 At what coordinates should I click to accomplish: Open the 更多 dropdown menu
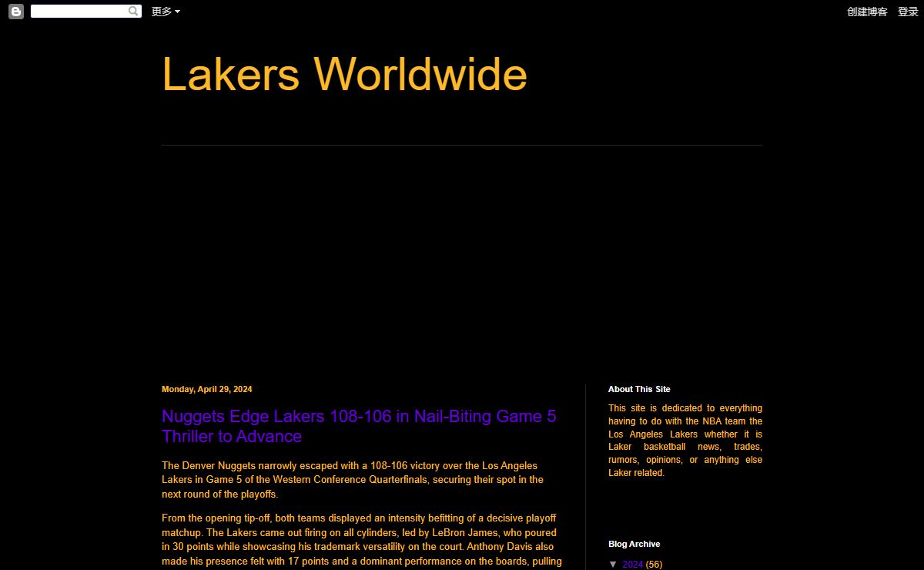166,12
